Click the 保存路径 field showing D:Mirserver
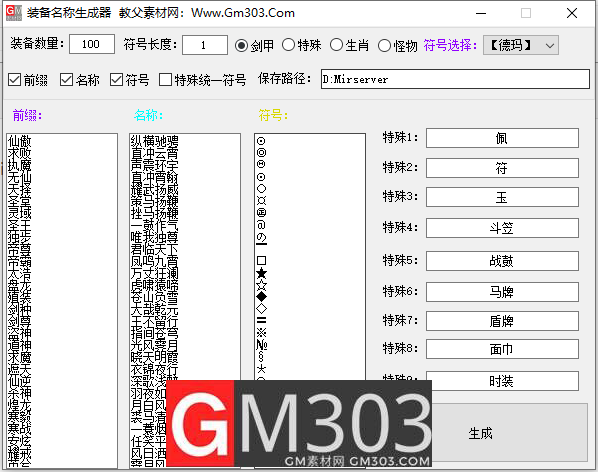The width and height of the screenshot is (598, 472). [455, 79]
